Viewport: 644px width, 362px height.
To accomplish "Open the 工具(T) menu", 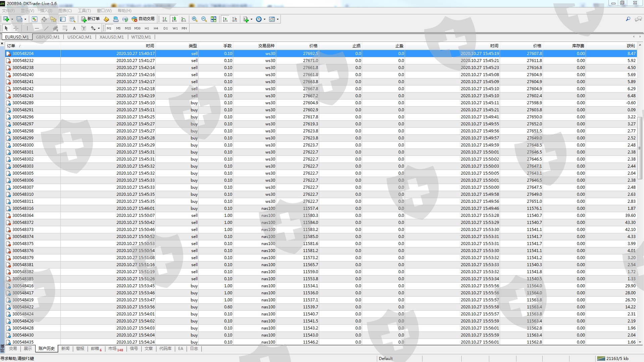I will [x=84, y=11].
